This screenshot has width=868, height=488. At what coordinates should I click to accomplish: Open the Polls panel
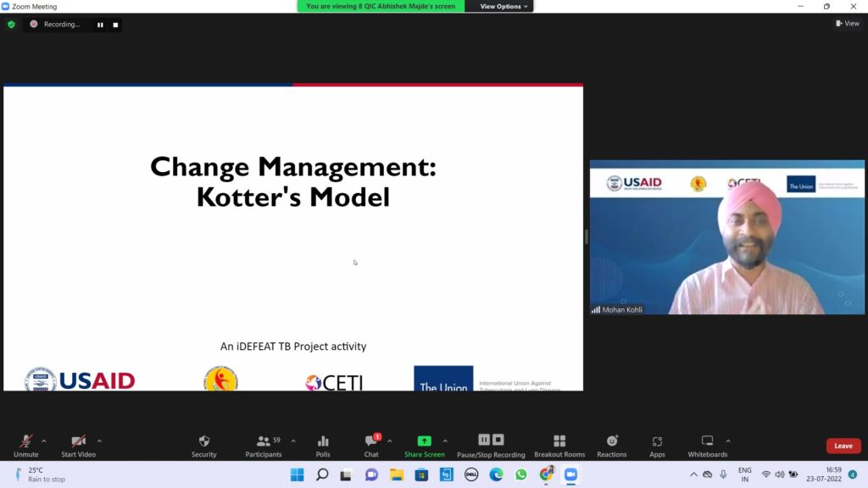(323, 445)
